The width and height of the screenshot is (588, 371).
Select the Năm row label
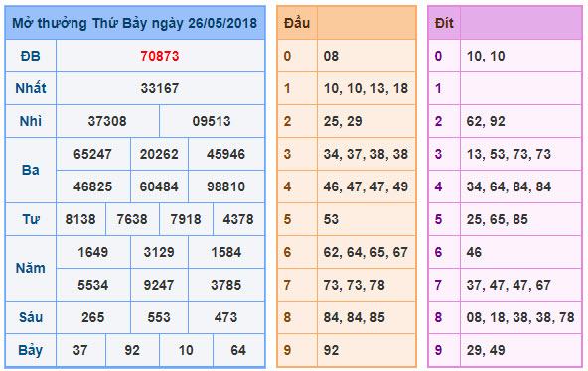(31, 268)
